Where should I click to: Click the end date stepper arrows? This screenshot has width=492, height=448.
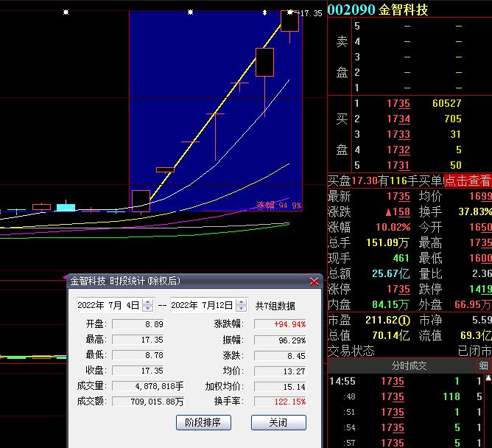240,306
